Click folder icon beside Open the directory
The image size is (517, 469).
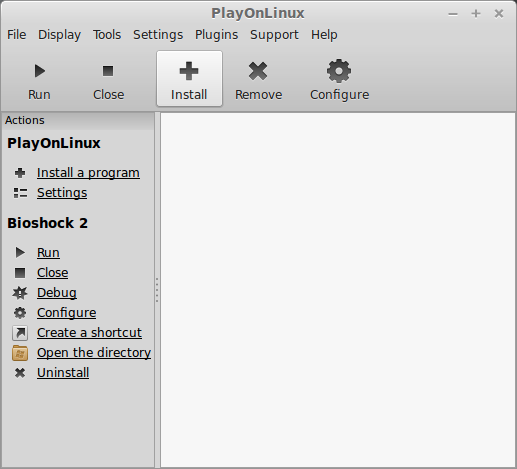coord(20,353)
